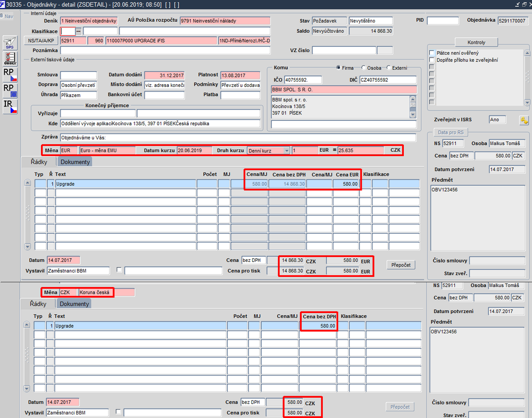Open the Klasifikace lookup ellipsis button
The width and height of the screenshot is (532, 418).
78,31
